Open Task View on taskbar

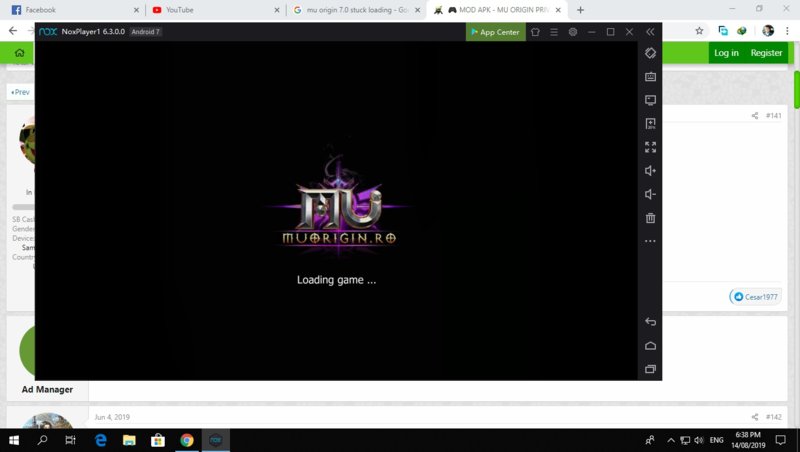click(x=70, y=440)
